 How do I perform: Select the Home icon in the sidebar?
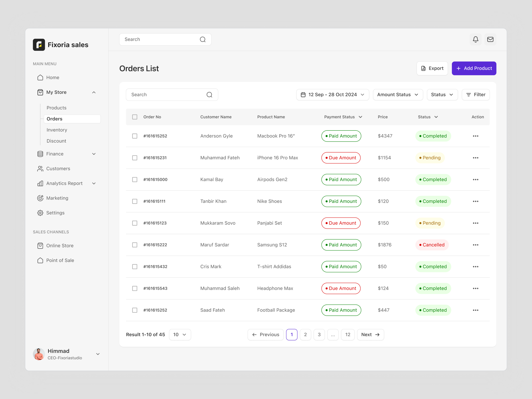40,77
